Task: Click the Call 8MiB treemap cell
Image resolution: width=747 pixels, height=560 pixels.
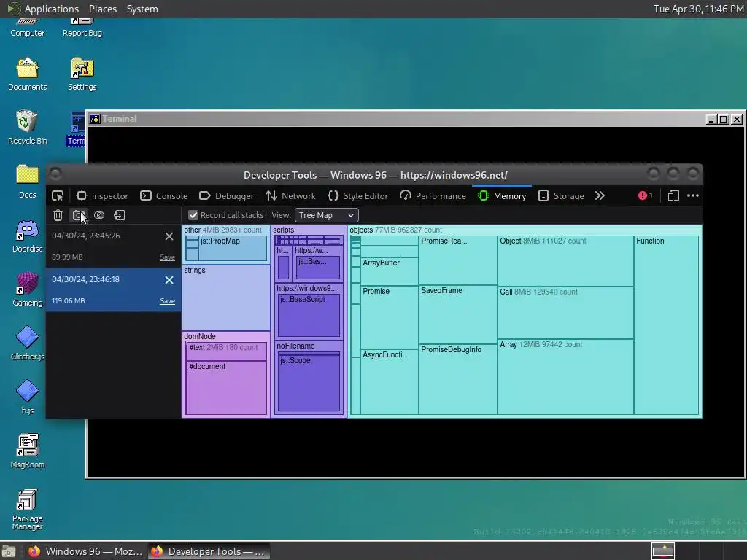Action: [565, 313]
